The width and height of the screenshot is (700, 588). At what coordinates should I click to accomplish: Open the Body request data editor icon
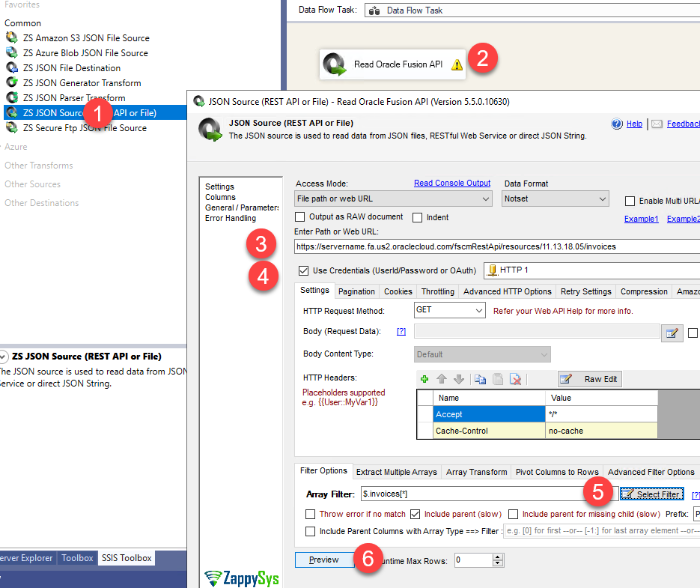click(x=672, y=333)
